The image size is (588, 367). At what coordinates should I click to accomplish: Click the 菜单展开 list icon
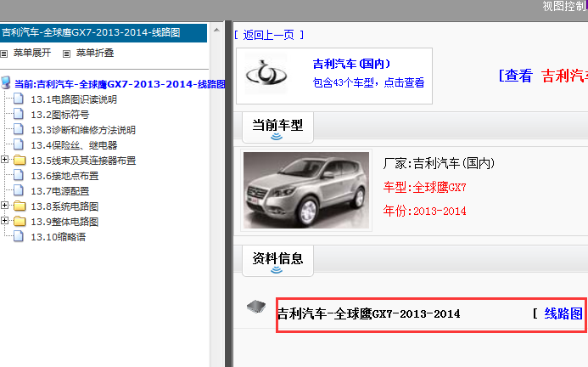click(x=3, y=54)
